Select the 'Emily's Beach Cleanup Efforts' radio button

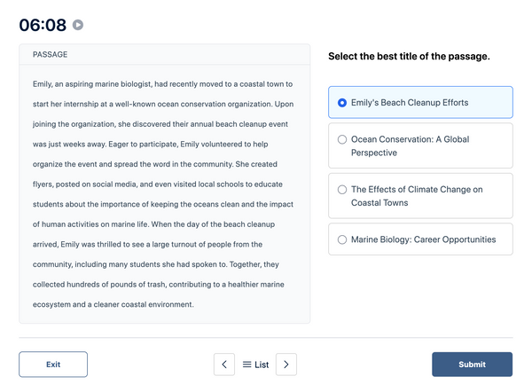(x=342, y=103)
